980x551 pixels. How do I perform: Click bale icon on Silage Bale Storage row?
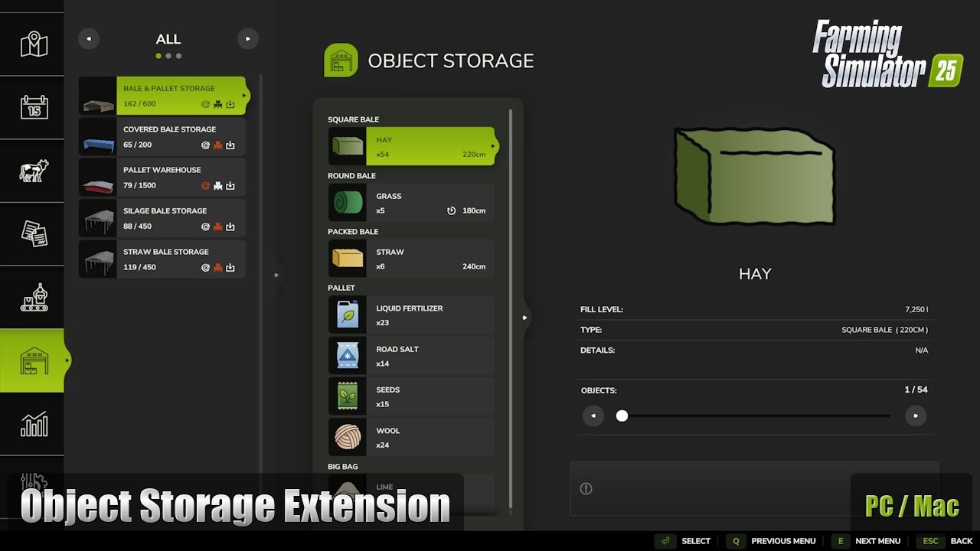(205, 227)
